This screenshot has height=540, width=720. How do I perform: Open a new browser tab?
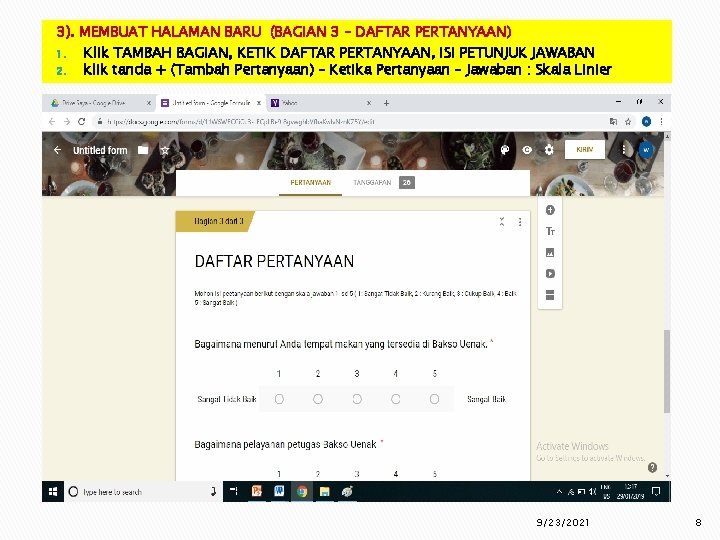point(387,103)
